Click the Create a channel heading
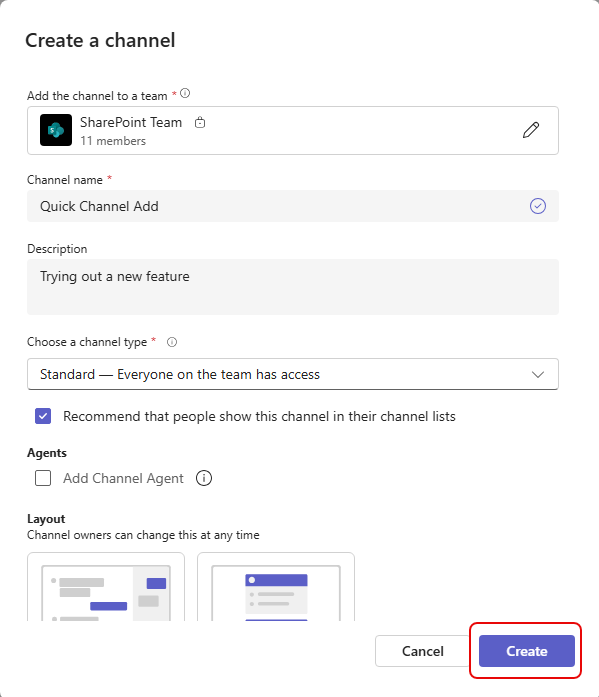Image resolution: width=599 pixels, height=697 pixels. tap(100, 40)
